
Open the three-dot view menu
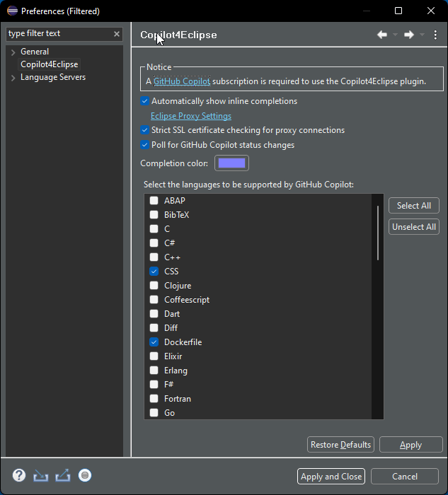pyautogui.click(x=435, y=35)
